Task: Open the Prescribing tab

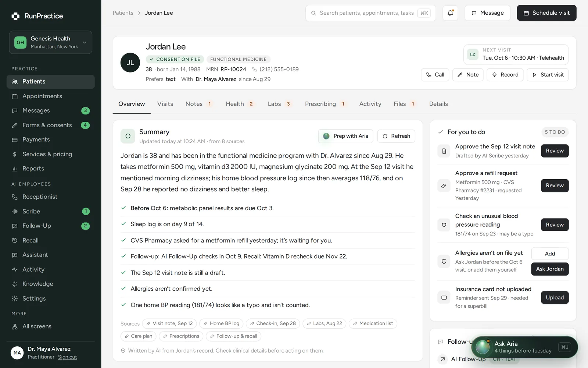Action: point(326,104)
